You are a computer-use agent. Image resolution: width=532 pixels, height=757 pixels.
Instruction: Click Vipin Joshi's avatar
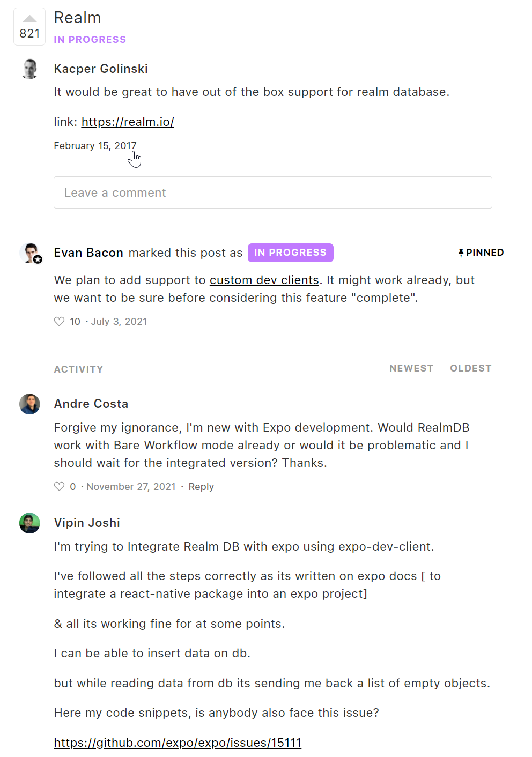(x=30, y=523)
